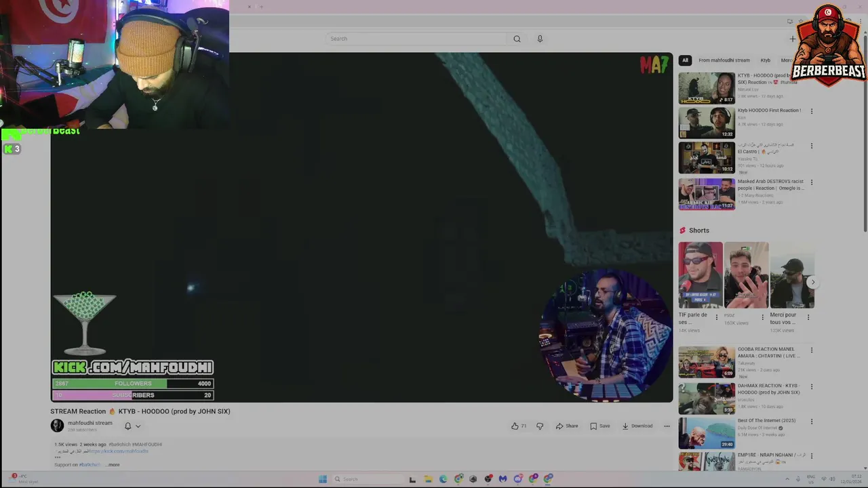Image resolution: width=868 pixels, height=488 pixels.
Task: Open mahfoudhi stream channel avatar
Action: point(57,426)
